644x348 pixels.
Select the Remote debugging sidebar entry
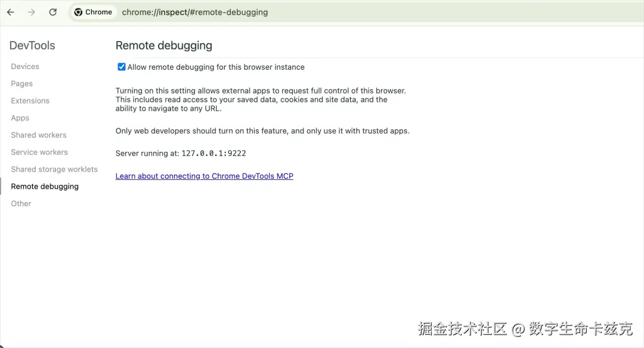point(45,186)
